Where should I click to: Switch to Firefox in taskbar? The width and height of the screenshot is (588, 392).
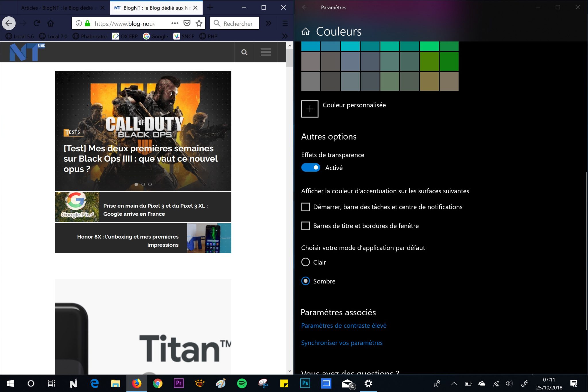pos(137,383)
